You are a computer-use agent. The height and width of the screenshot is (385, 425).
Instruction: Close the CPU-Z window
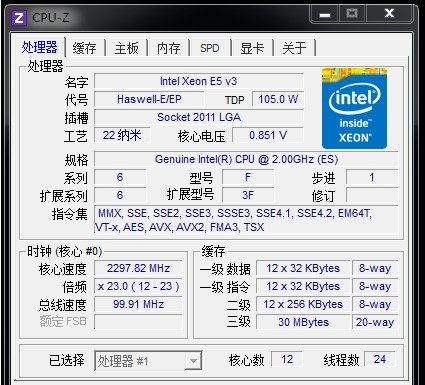pyautogui.click(x=389, y=14)
